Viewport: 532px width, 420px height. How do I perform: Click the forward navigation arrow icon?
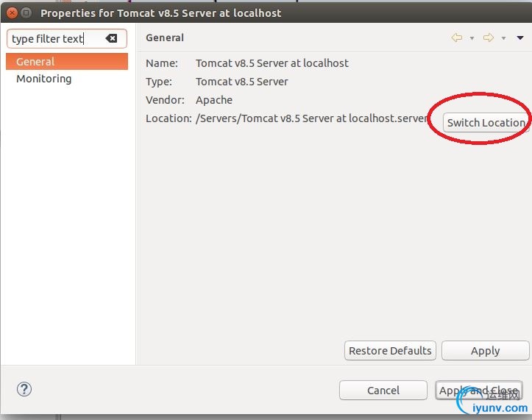pyautogui.click(x=489, y=38)
